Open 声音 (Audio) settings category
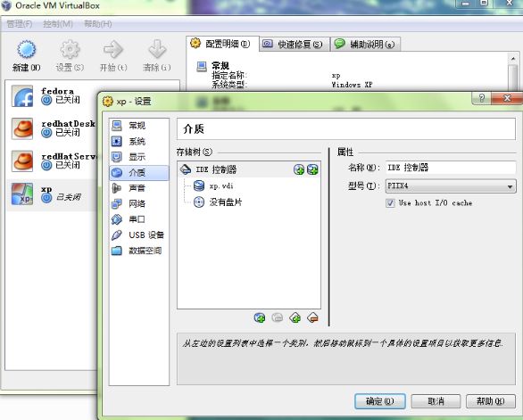Screen dimensions: 523x420 [138, 188]
